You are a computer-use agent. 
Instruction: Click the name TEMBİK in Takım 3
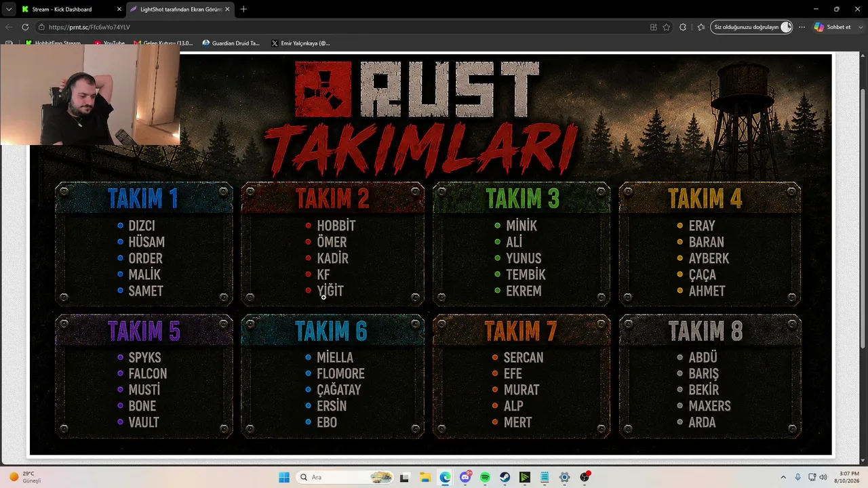pyautogui.click(x=526, y=274)
